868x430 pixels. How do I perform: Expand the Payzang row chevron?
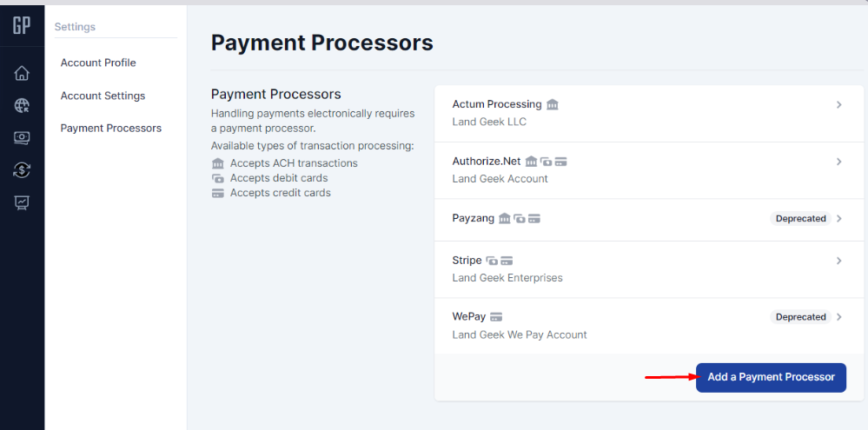(839, 219)
